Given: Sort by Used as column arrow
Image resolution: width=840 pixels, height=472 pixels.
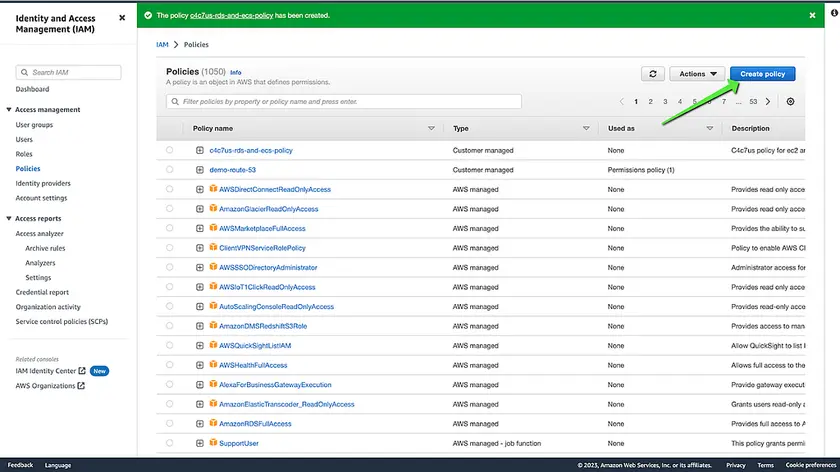Looking at the screenshot, I should click(710, 129).
